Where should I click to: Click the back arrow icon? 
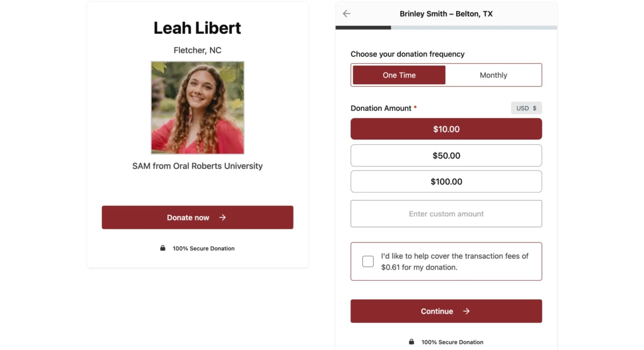(x=347, y=14)
